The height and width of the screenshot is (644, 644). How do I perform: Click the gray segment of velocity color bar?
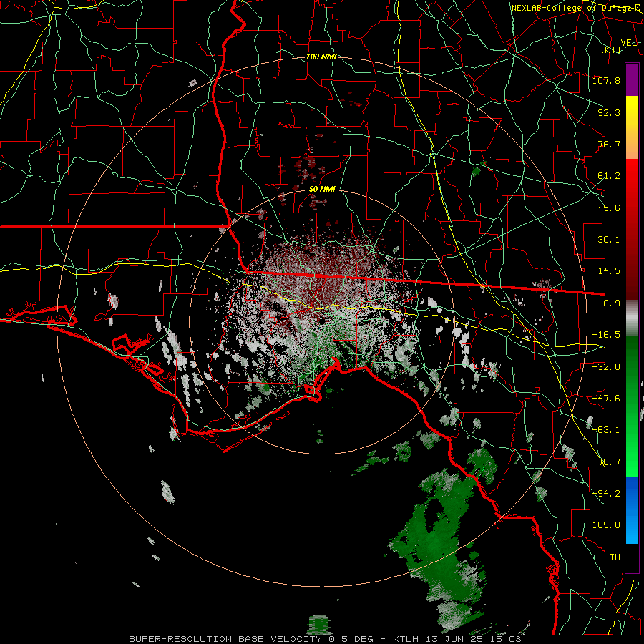pyautogui.click(x=632, y=318)
